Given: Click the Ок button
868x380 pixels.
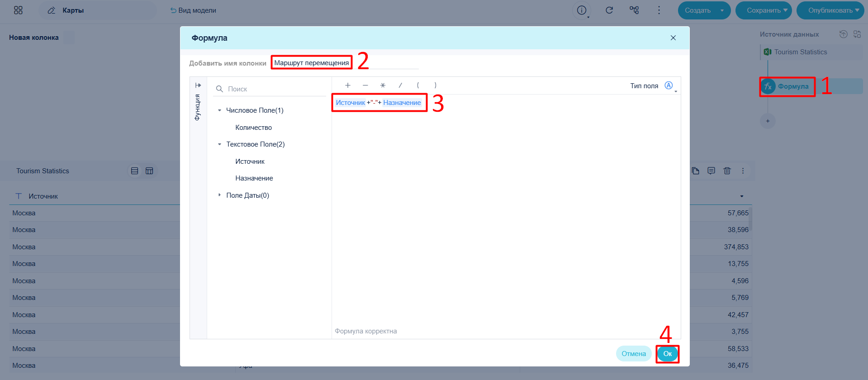Looking at the screenshot, I should click(668, 354).
